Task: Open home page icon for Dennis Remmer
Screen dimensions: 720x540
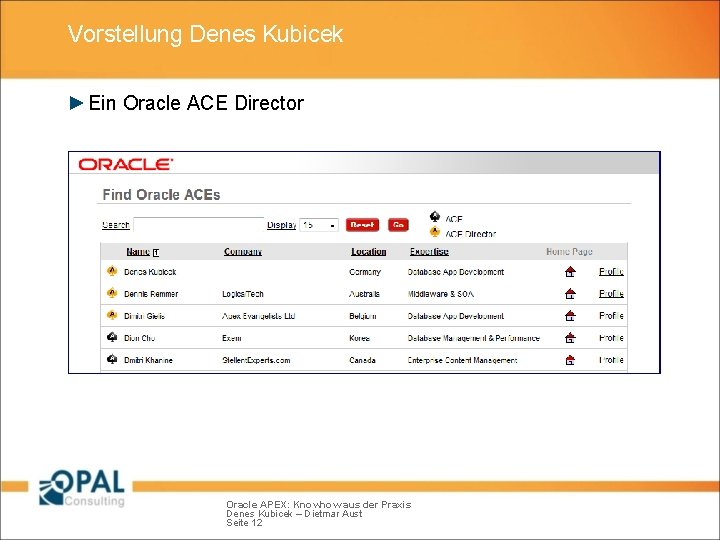Action: point(570,294)
